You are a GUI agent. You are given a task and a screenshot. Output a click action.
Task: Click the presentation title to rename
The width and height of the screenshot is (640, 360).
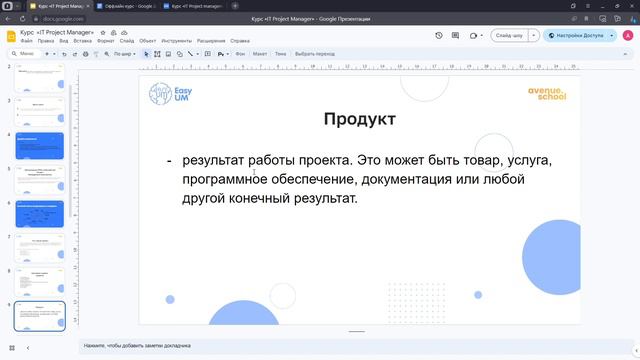pyautogui.click(x=57, y=32)
